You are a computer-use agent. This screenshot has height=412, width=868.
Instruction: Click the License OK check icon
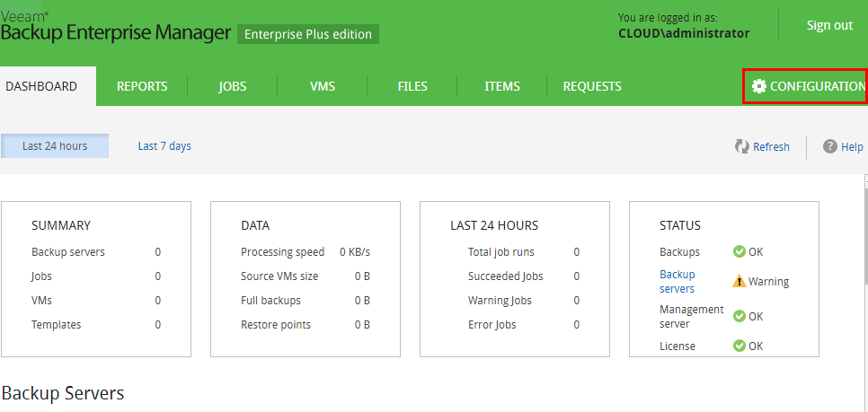coord(740,346)
